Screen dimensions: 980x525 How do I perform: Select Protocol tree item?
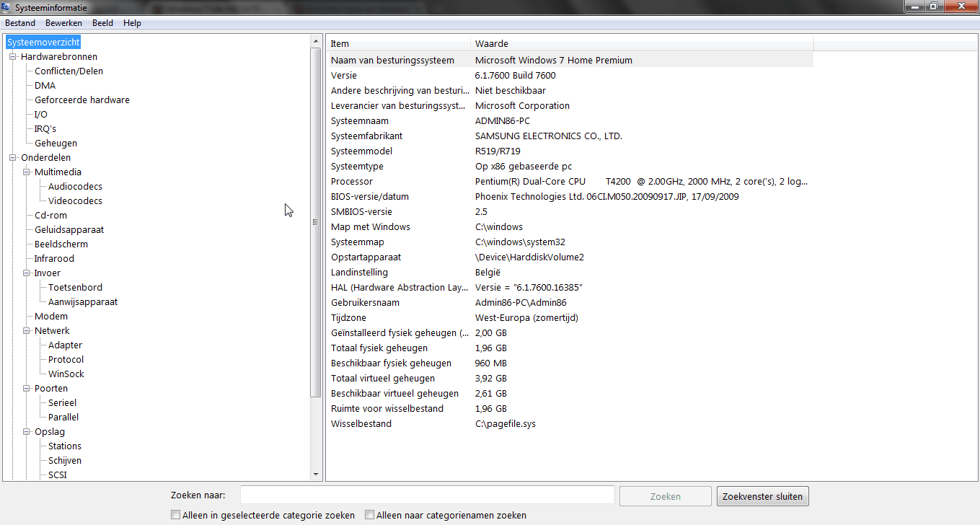coord(66,360)
